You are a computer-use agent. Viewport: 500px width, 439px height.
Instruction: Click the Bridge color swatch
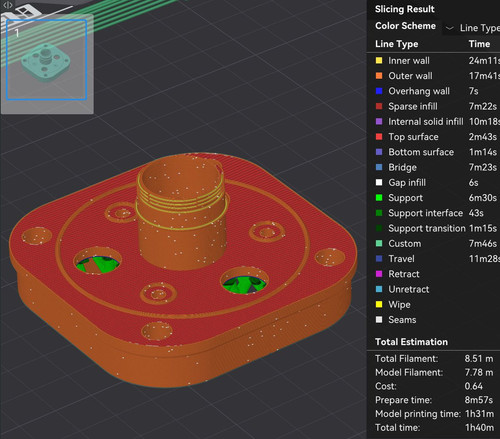click(379, 167)
